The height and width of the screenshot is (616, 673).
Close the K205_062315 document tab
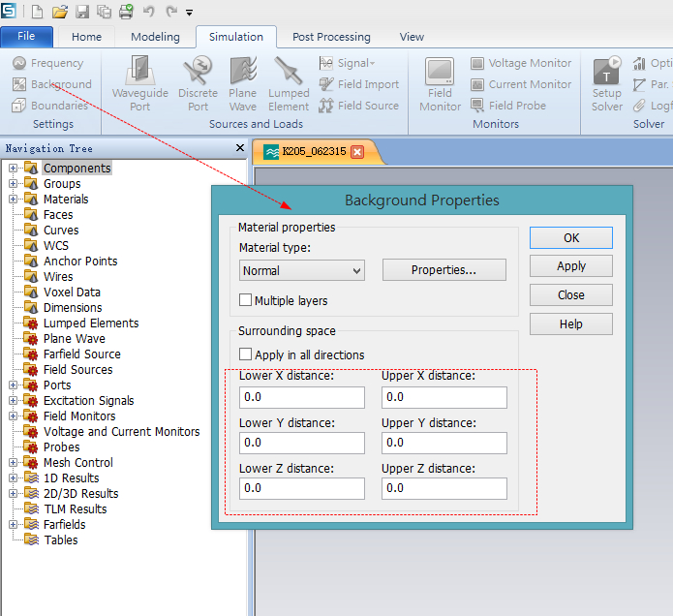(357, 151)
